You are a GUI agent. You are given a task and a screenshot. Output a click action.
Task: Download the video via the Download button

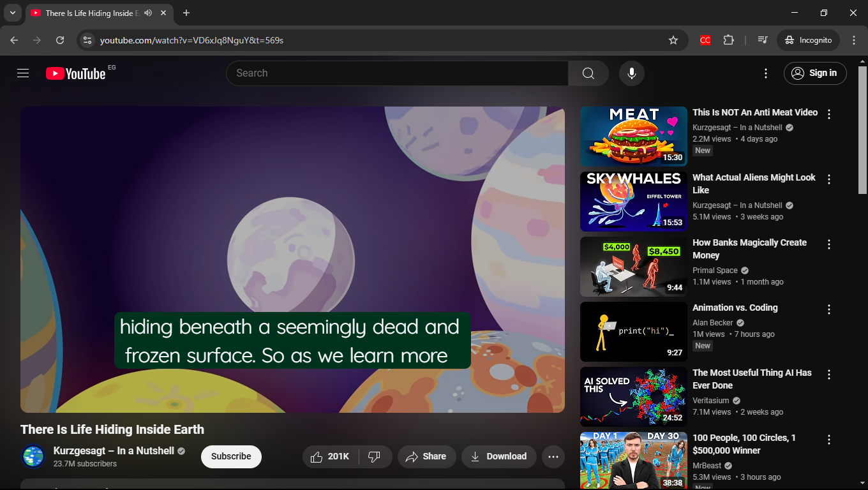[499, 457]
